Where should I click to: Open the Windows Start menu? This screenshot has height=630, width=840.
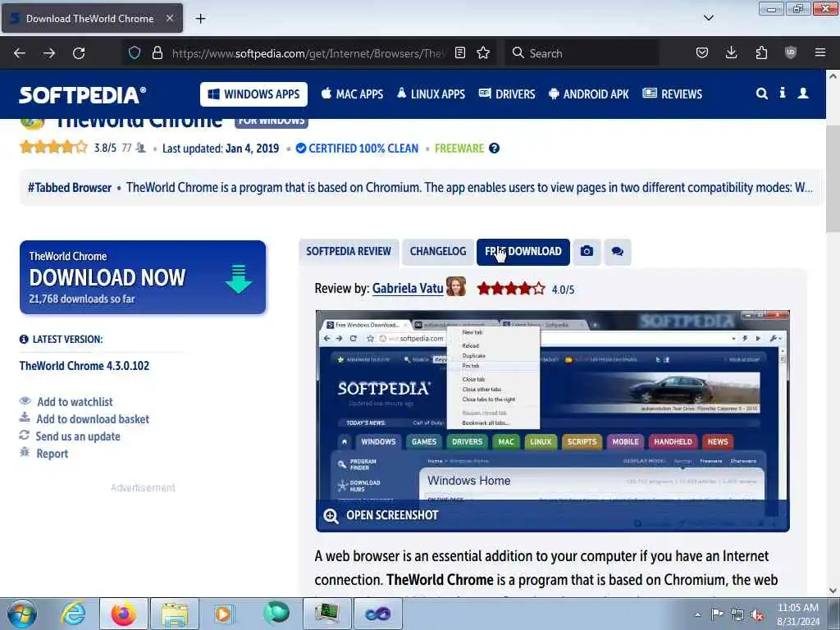click(x=22, y=614)
